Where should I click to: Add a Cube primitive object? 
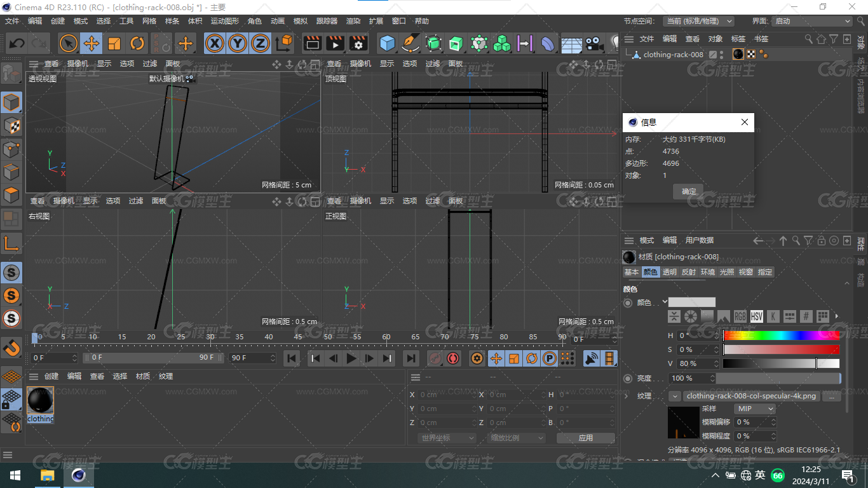click(387, 43)
